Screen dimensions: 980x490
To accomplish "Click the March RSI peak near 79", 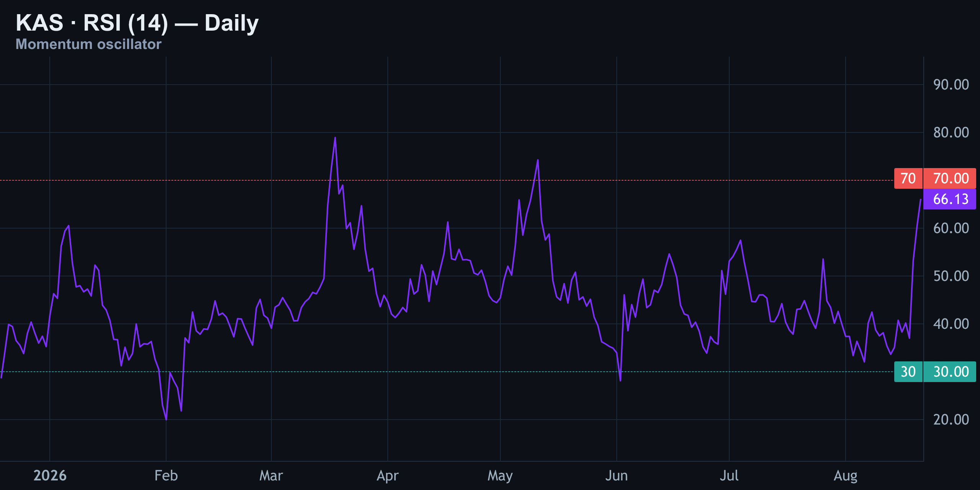I will point(335,138).
